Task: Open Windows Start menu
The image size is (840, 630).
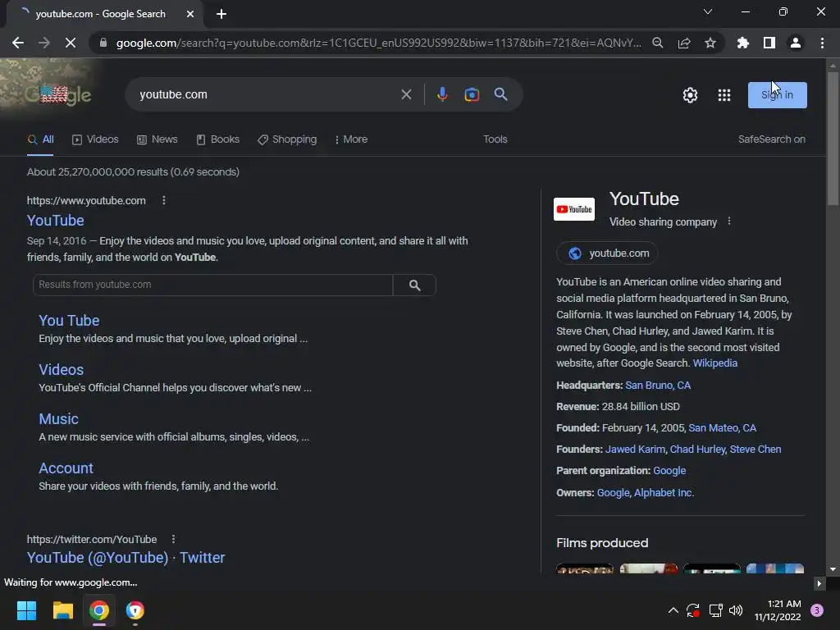Action: [x=26, y=610]
